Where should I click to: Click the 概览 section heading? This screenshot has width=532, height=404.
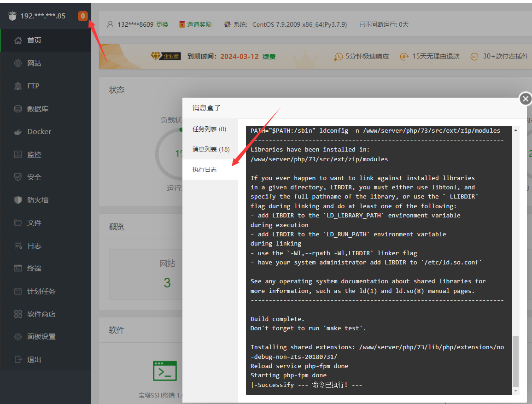point(117,227)
